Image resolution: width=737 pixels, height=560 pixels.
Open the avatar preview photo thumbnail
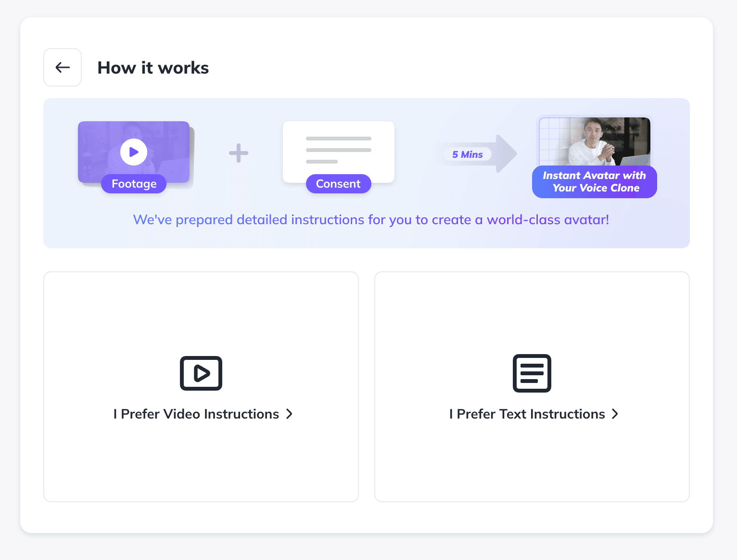point(595,141)
